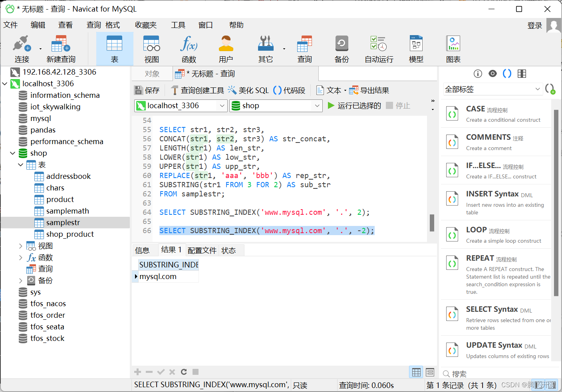Open the 文件 menu
Image resolution: width=562 pixels, height=392 pixels.
click(11, 25)
